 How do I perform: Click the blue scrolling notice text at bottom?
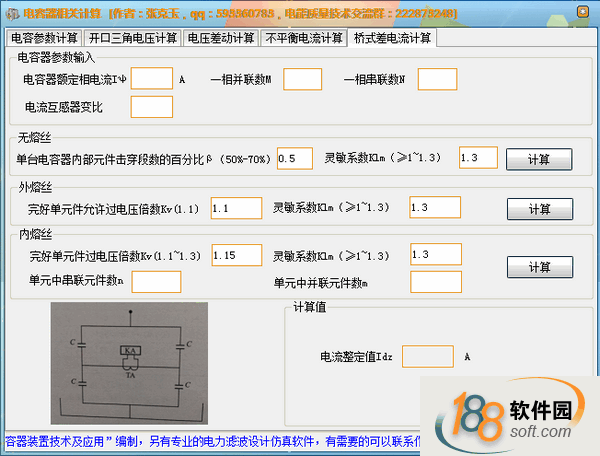click(212, 441)
